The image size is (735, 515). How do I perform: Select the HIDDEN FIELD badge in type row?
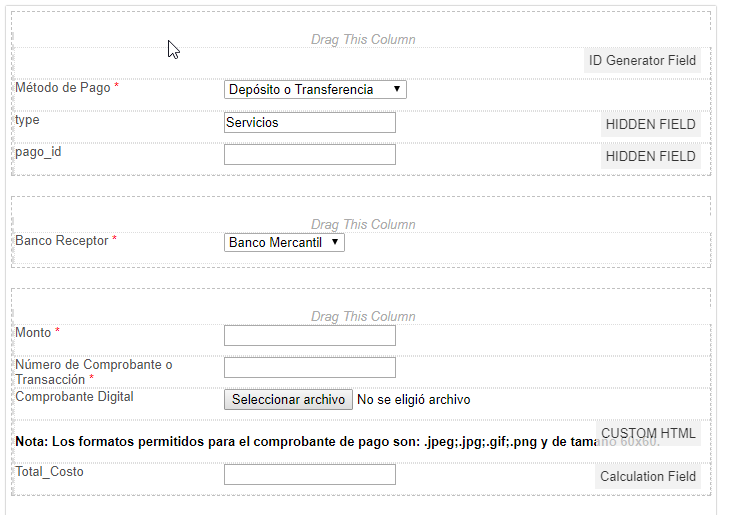tap(650, 125)
